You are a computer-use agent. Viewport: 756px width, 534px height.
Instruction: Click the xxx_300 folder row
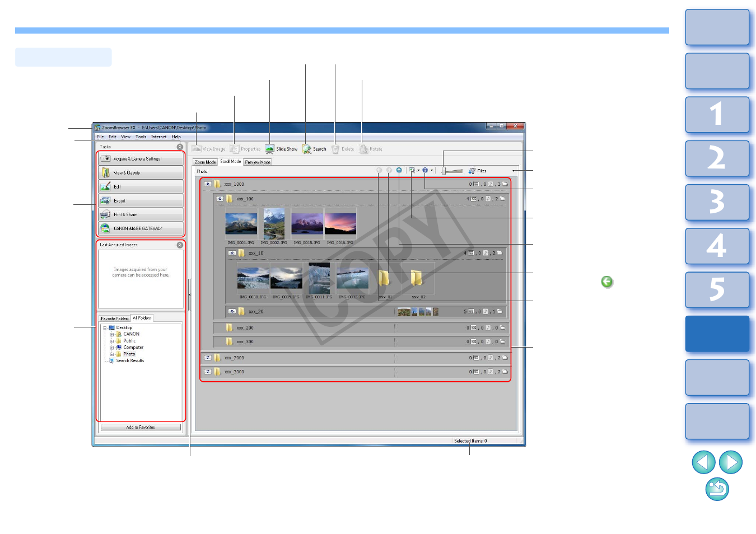click(x=361, y=341)
